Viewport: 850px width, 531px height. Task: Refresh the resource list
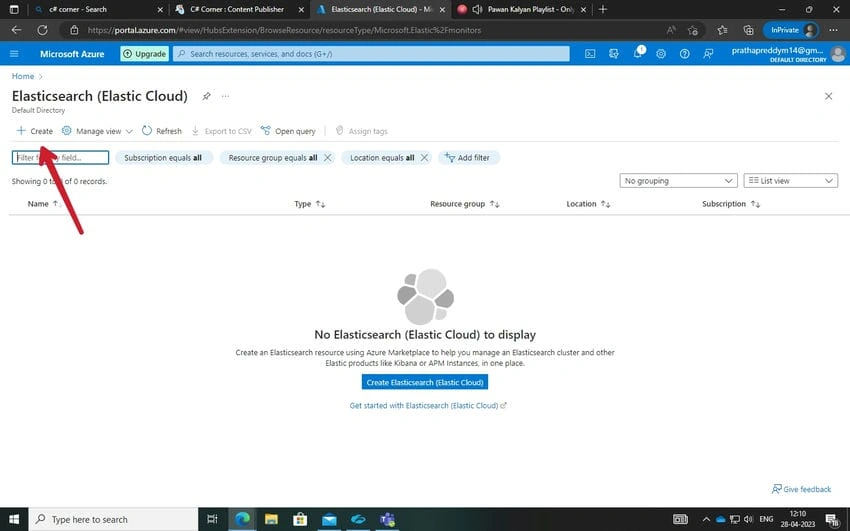[162, 131]
